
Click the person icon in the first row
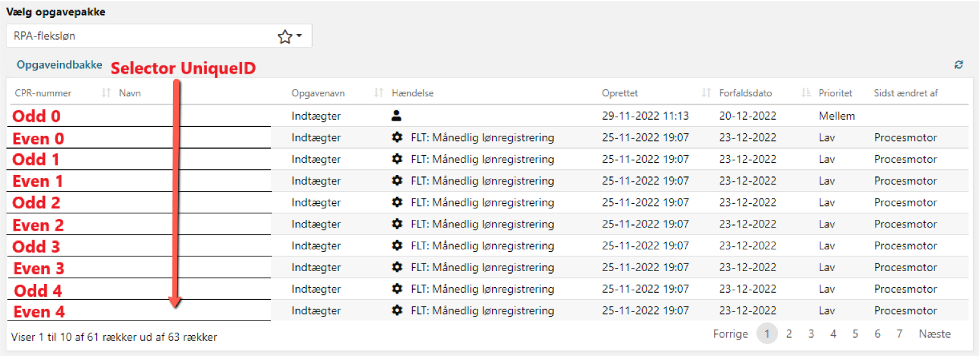pyautogui.click(x=397, y=116)
